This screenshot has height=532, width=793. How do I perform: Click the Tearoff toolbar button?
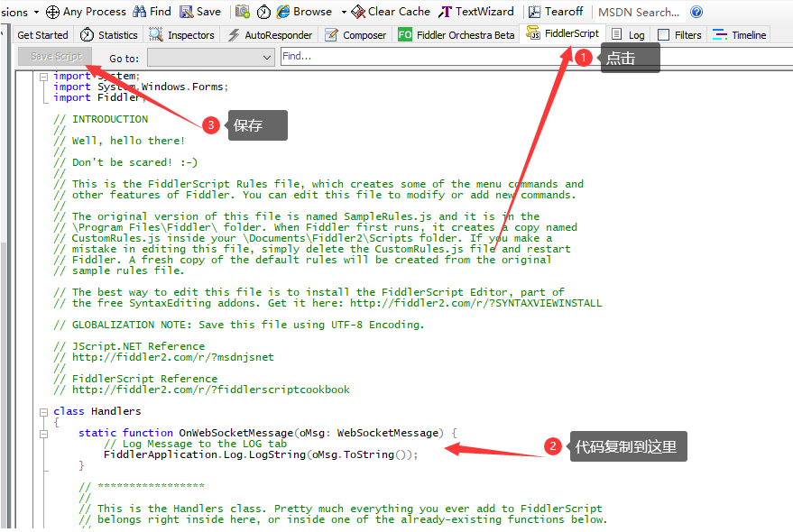click(556, 12)
